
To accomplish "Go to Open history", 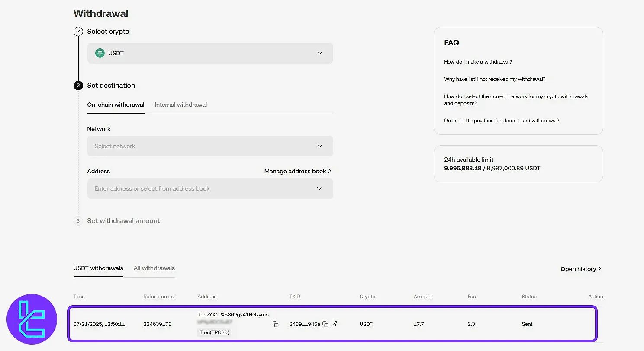I will point(581,269).
